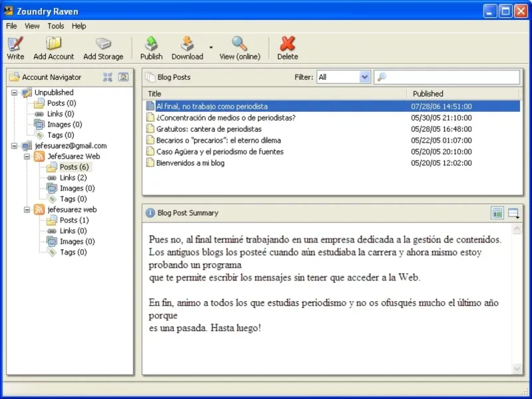Collapse the JefeSuarez Web blog node
Image resolution: width=532 pixels, height=399 pixels.
coord(27,156)
